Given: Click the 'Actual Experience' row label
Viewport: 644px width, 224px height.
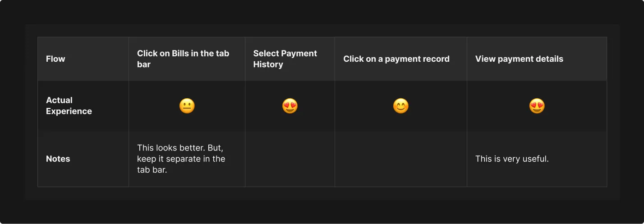Looking at the screenshot, I should tap(69, 106).
